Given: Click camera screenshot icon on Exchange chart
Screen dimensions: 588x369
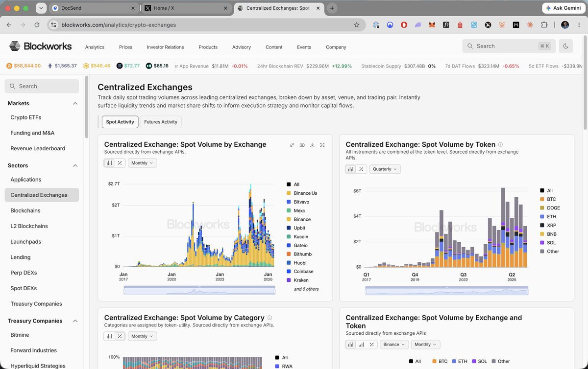Looking at the screenshot, I should 302,145.
